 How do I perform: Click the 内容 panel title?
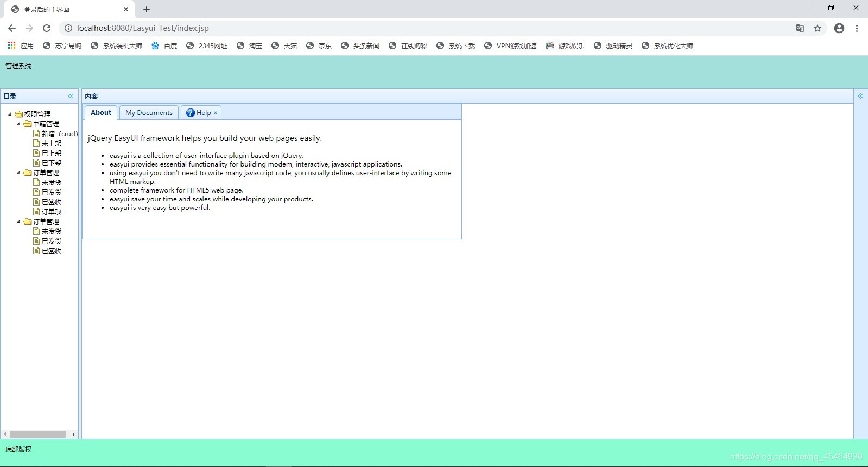(91, 97)
